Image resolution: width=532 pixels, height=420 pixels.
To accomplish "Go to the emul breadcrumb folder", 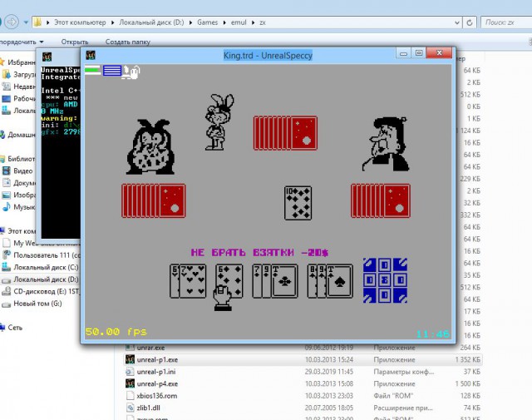I will (x=239, y=22).
